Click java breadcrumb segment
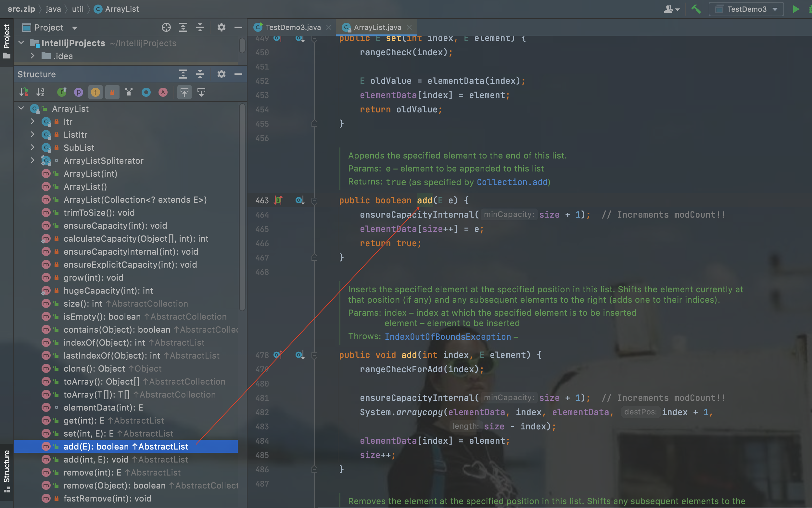The height and width of the screenshot is (508, 812). point(53,9)
